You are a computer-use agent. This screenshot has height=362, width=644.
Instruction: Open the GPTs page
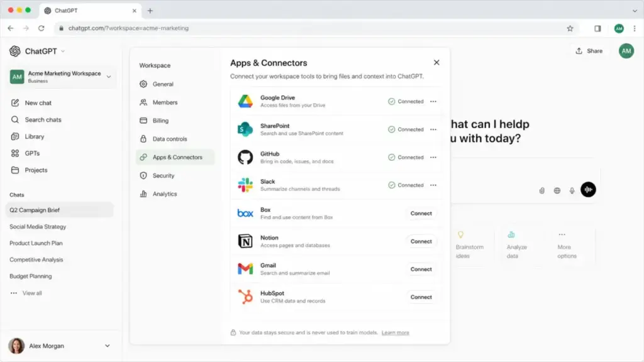25,153
